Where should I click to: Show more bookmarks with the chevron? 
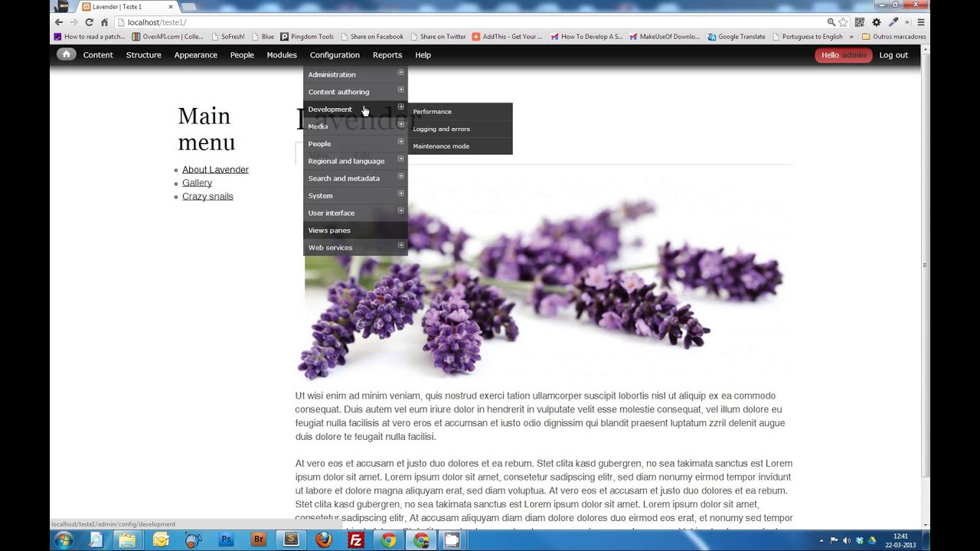pos(851,36)
